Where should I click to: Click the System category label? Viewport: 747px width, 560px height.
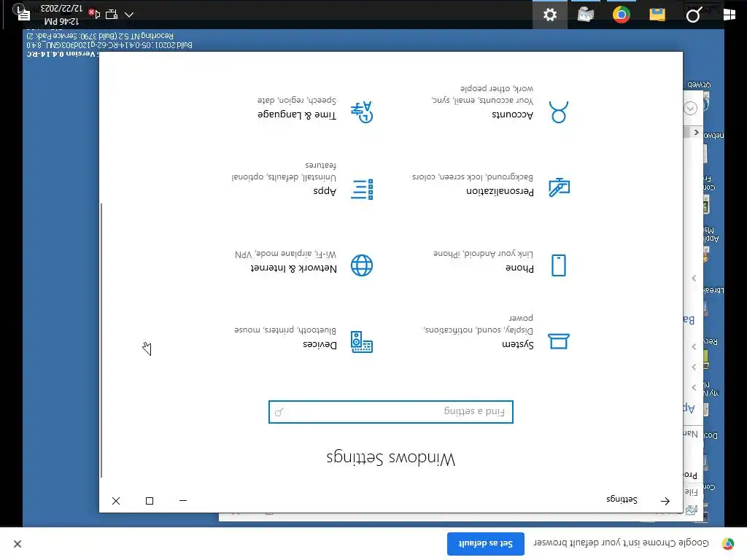click(518, 344)
